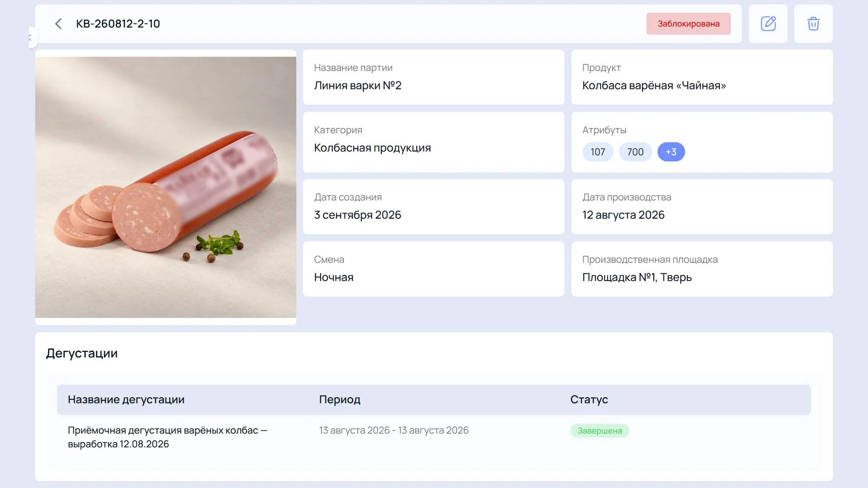Open batch editing with the pencil icon

(768, 23)
